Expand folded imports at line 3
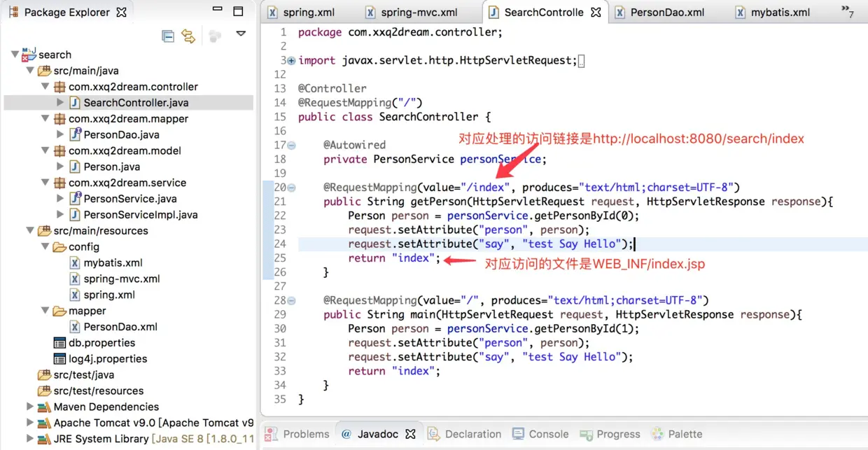Screen dimensions: 868x450 (291, 61)
